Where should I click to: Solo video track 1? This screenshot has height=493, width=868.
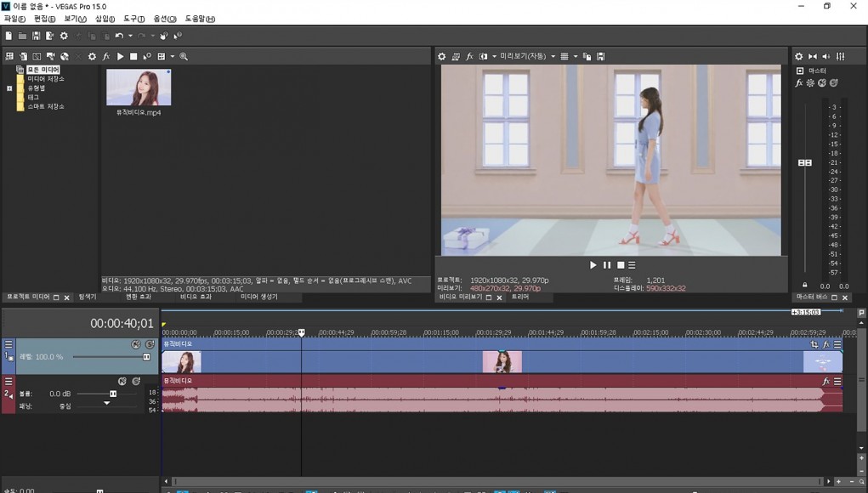(x=150, y=345)
